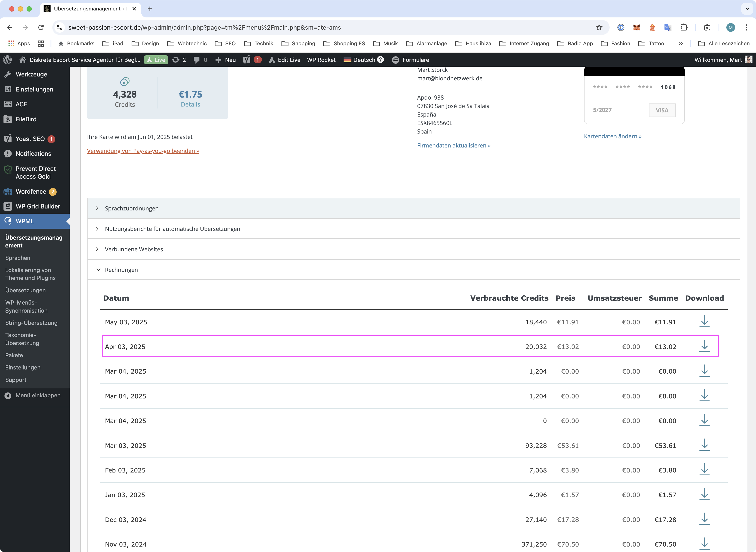Open the Deutsch language switcher

pos(359,60)
